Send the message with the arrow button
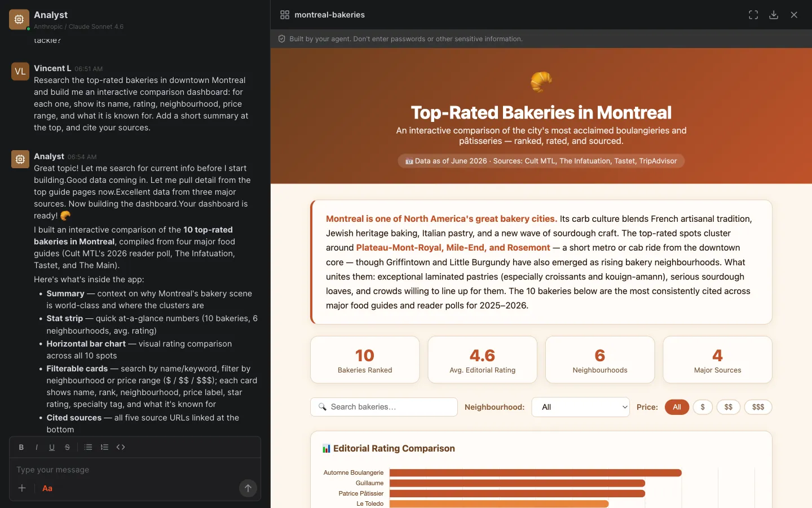 248,488
